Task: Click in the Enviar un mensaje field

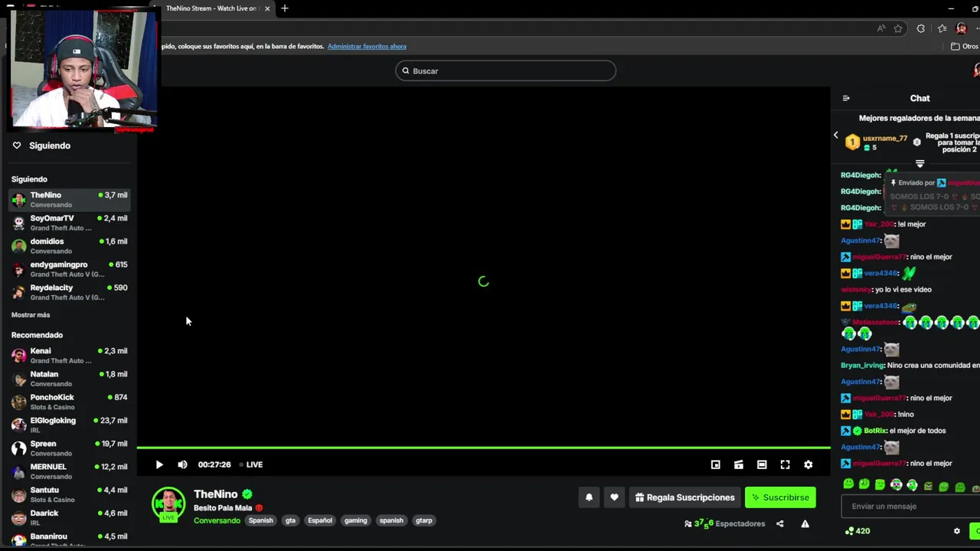Action: pos(910,506)
